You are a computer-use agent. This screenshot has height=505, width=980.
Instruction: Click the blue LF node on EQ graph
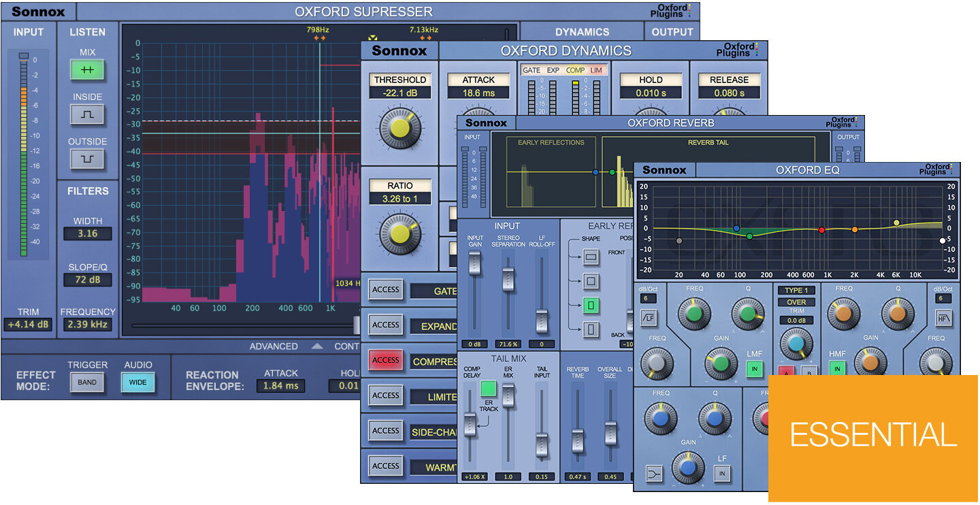pyautogui.click(x=736, y=229)
